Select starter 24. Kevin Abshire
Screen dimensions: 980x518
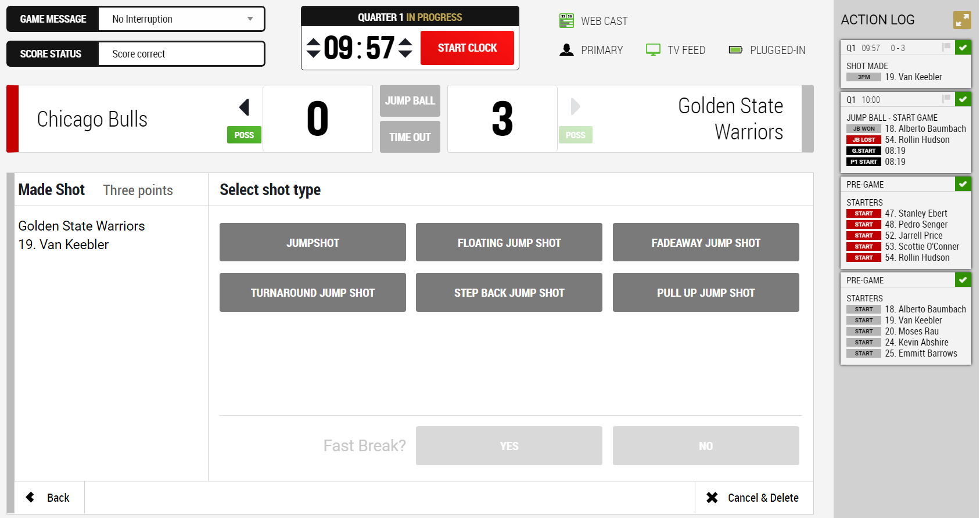coord(898,342)
